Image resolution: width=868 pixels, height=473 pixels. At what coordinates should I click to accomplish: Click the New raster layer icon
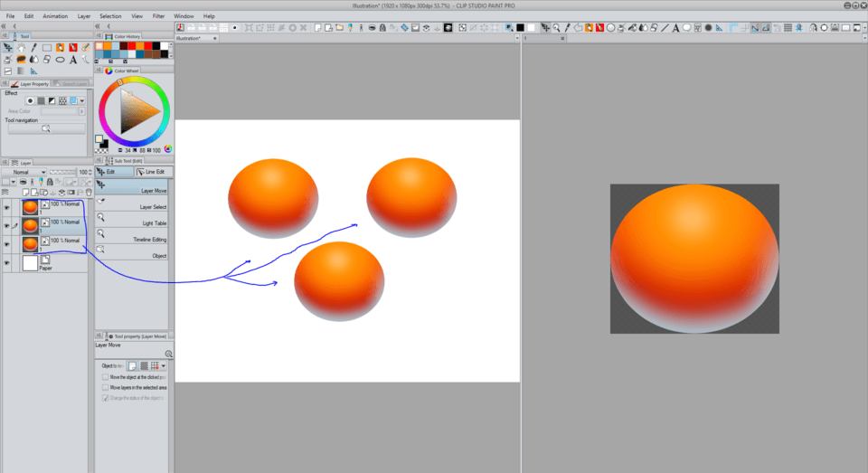[25, 193]
